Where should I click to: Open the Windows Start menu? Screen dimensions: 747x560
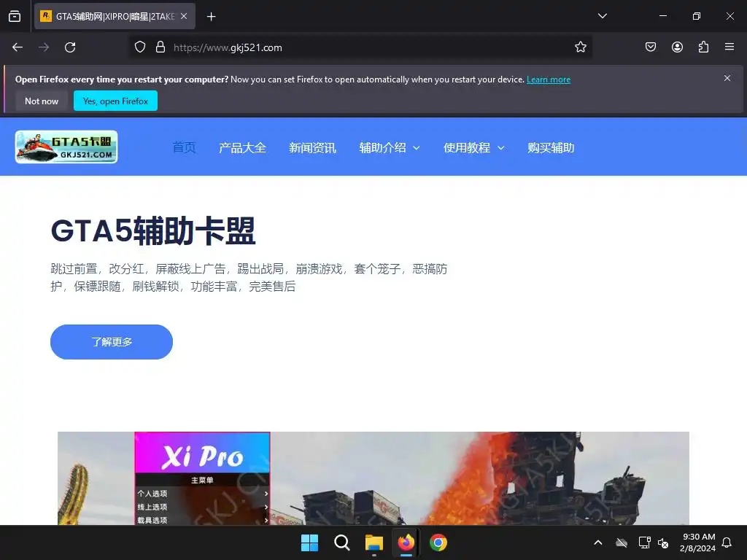(309, 542)
